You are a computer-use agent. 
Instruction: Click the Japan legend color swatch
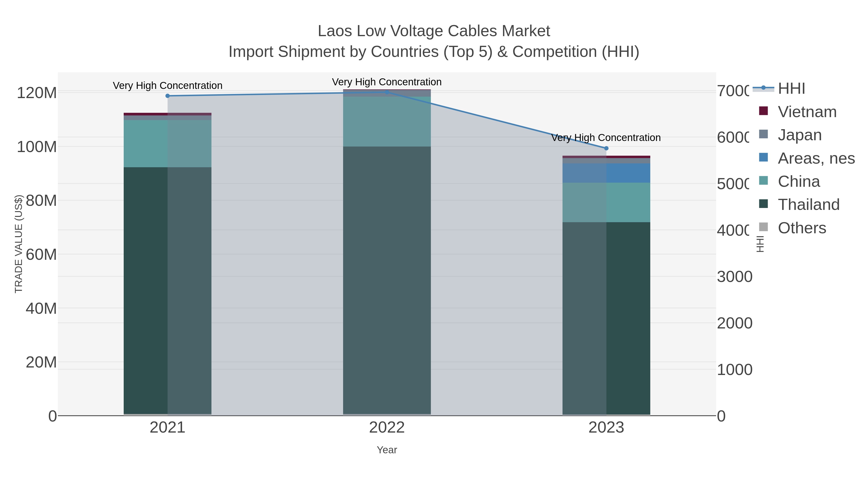[764, 134]
